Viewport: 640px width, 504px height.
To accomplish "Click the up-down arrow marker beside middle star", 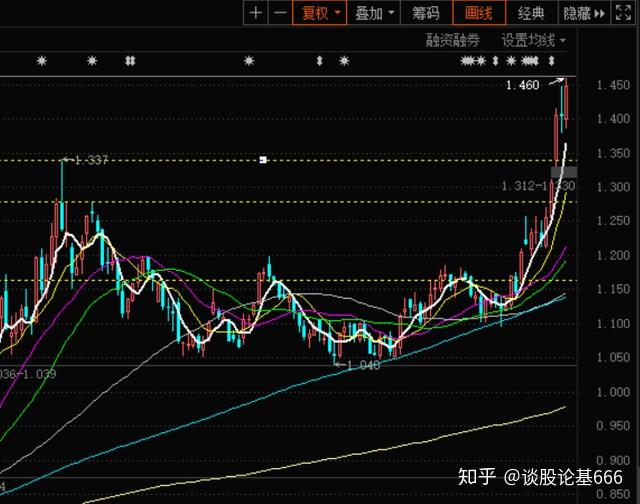I will [x=320, y=61].
